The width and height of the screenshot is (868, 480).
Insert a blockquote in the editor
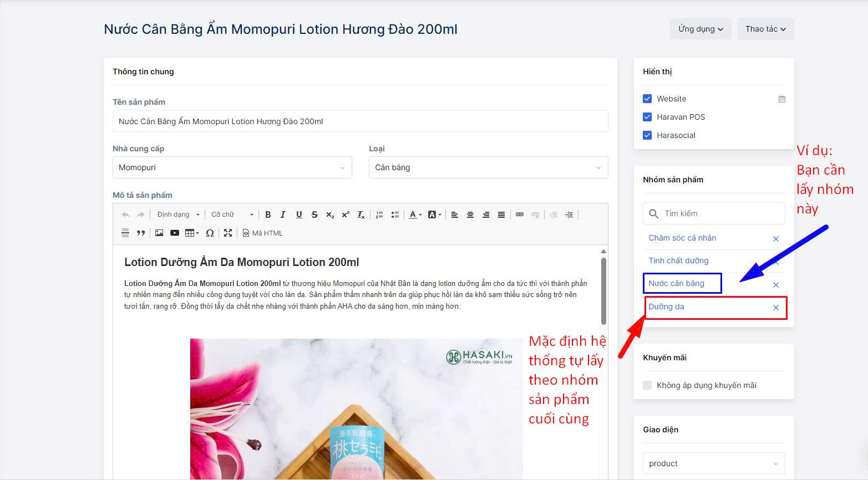141,233
